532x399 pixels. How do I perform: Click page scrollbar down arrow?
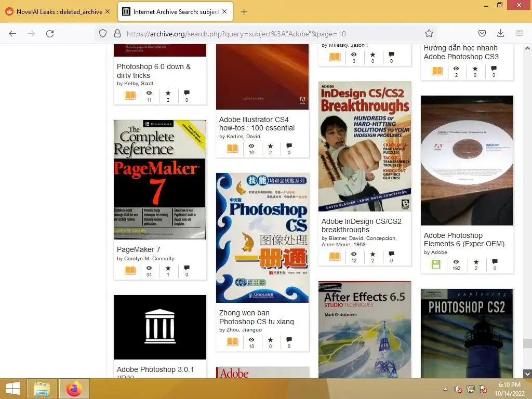[x=527, y=374]
